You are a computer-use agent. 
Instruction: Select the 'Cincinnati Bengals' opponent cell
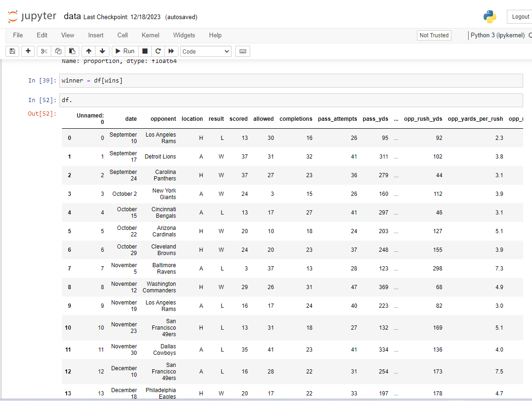164,213
